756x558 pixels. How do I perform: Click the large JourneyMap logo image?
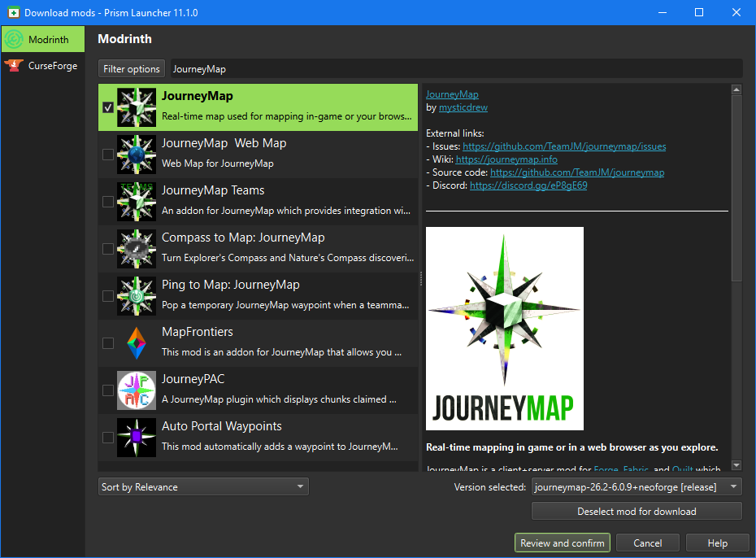pyautogui.click(x=505, y=329)
